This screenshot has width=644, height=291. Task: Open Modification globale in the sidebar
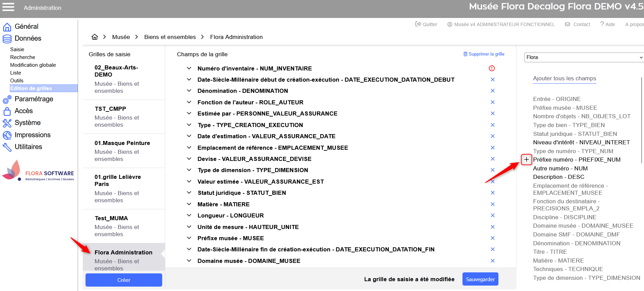pyautogui.click(x=33, y=65)
